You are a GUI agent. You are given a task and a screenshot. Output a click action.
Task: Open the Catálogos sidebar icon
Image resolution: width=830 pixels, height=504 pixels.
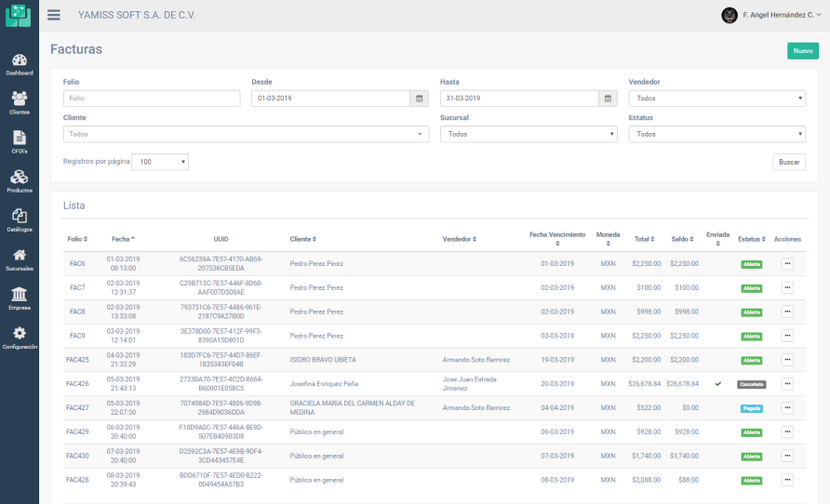(x=19, y=218)
